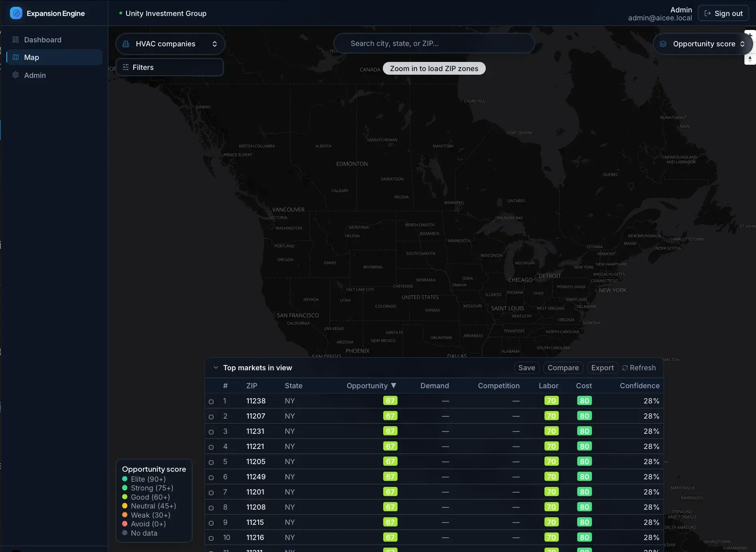Click the 28% confidence value for 11221
756x552 pixels.
click(651, 446)
